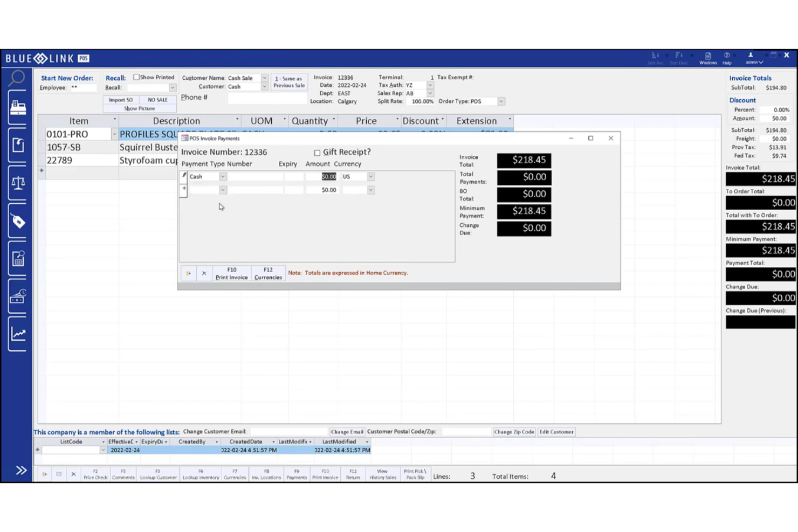
Task: Open the currency dropdown in the new payment row
Action: point(371,190)
